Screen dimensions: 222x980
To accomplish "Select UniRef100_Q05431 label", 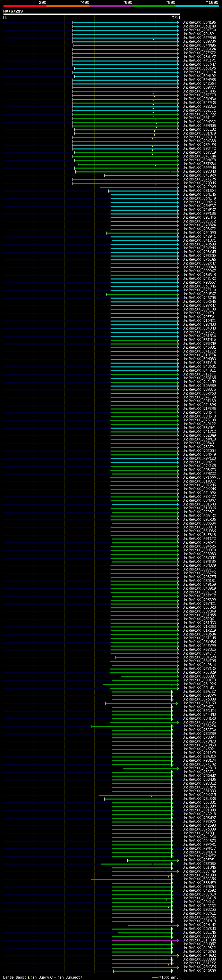I will click(x=199, y=443).
